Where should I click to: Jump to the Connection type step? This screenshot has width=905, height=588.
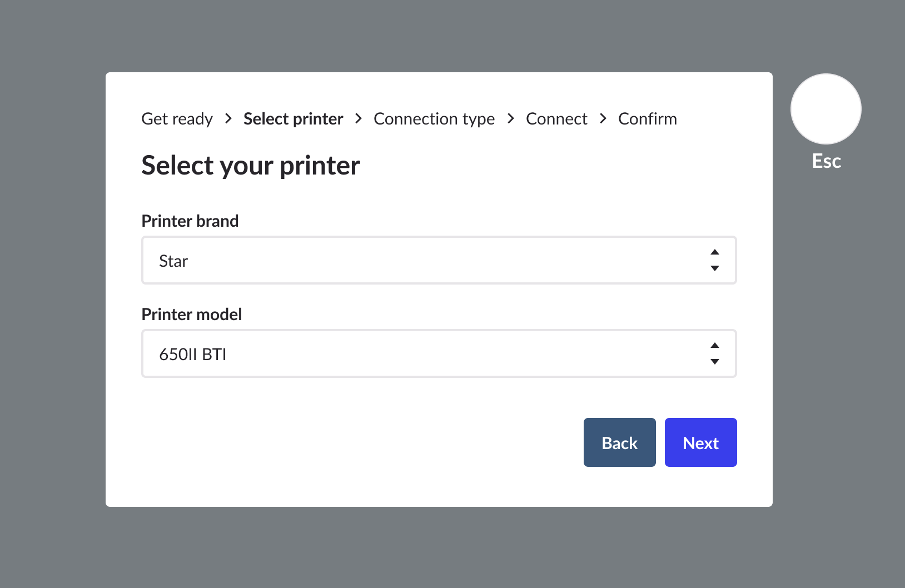click(x=434, y=119)
